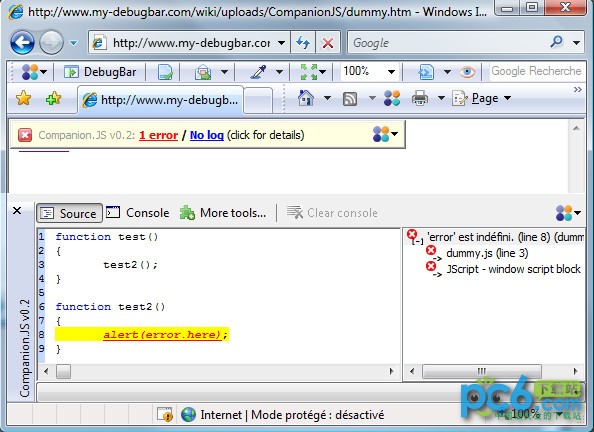Open Companion.JS notification bar options menu
594x432 pixels.
(385, 134)
